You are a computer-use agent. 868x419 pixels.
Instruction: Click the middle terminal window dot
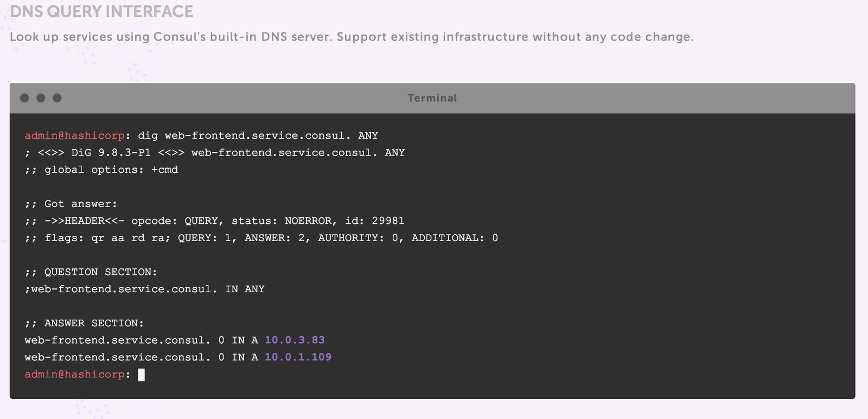click(41, 98)
